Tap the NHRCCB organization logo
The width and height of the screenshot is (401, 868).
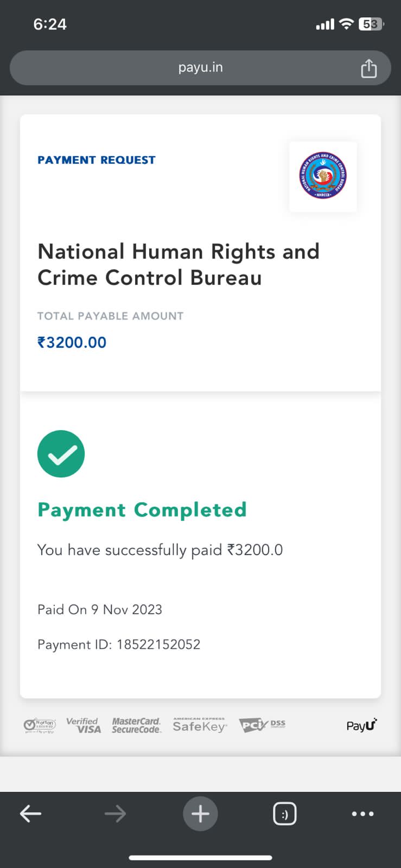pyautogui.click(x=323, y=176)
